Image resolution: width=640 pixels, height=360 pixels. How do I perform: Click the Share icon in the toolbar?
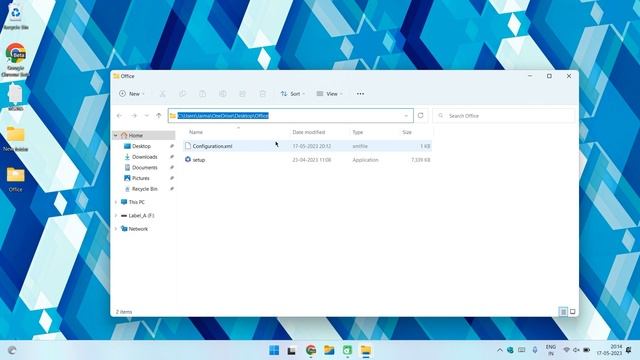242,94
